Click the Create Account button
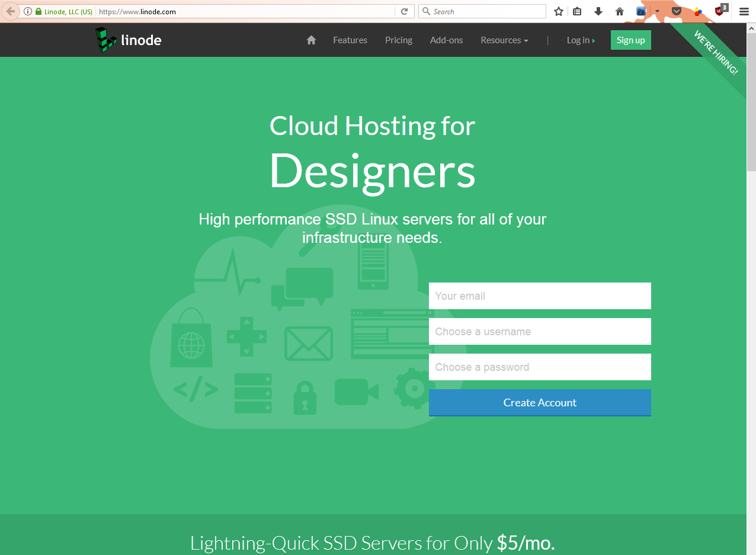Screen dimensions: 756x555 [540, 403]
